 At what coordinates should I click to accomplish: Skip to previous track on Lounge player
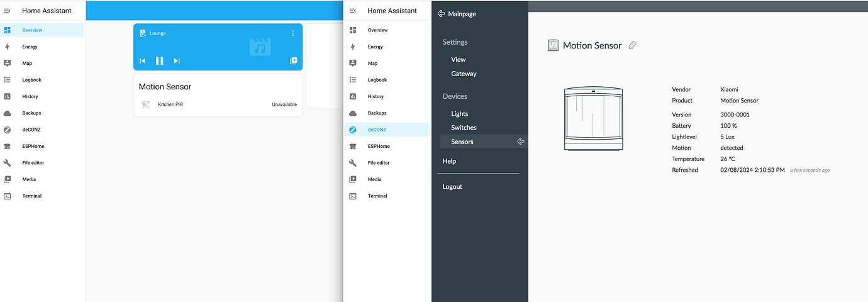[x=143, y=60]
